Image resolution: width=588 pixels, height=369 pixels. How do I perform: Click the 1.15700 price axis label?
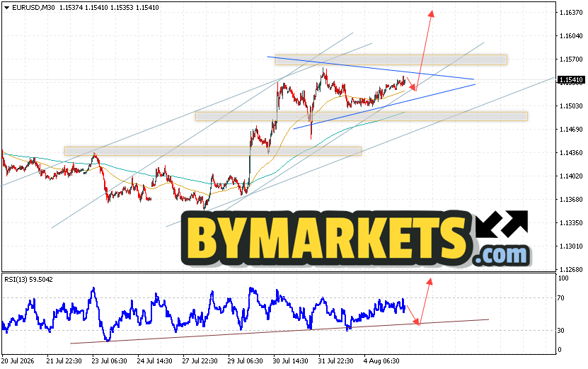(571, 59)
